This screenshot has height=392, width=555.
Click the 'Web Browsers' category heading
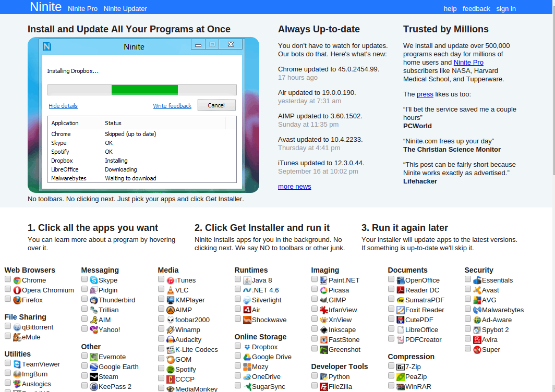pyautogui.click(x=30, y=271)
